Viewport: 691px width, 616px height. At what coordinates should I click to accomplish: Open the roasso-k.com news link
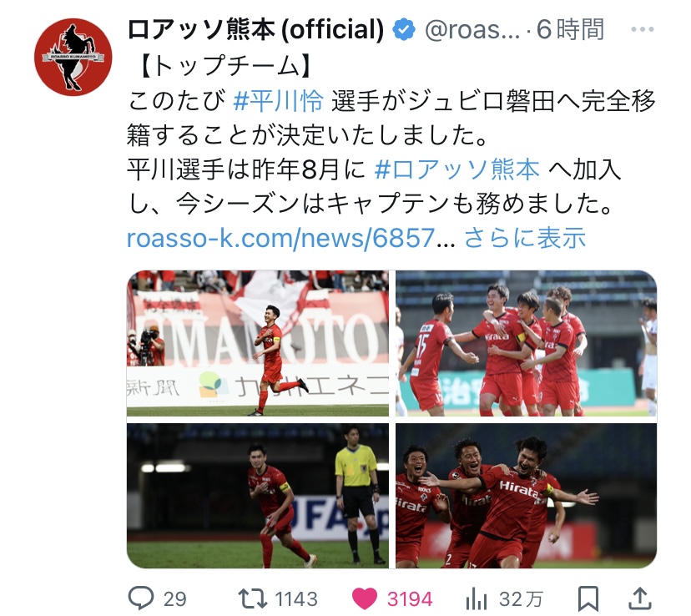click(291, 239)
